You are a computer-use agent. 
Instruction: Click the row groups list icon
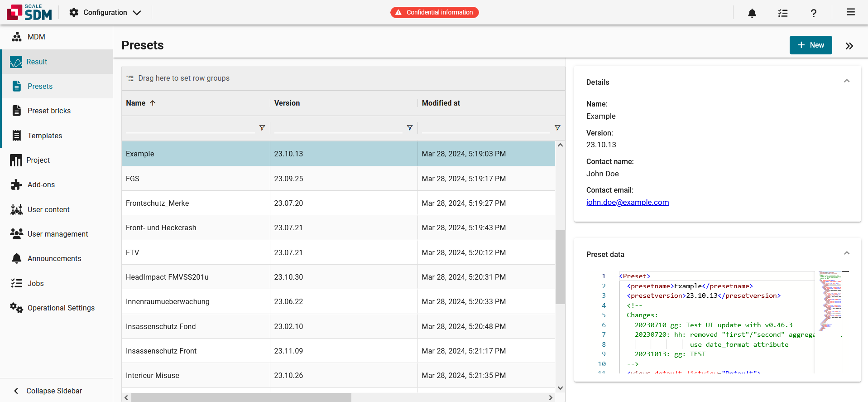click(x=130, y=78)
